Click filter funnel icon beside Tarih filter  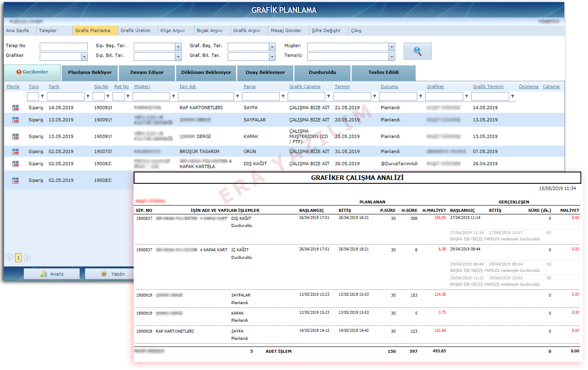88,96
